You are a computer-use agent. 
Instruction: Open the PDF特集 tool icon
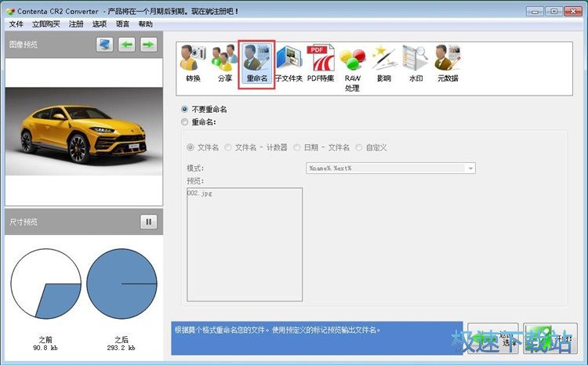pyautogui.click(x=321, y=64)
